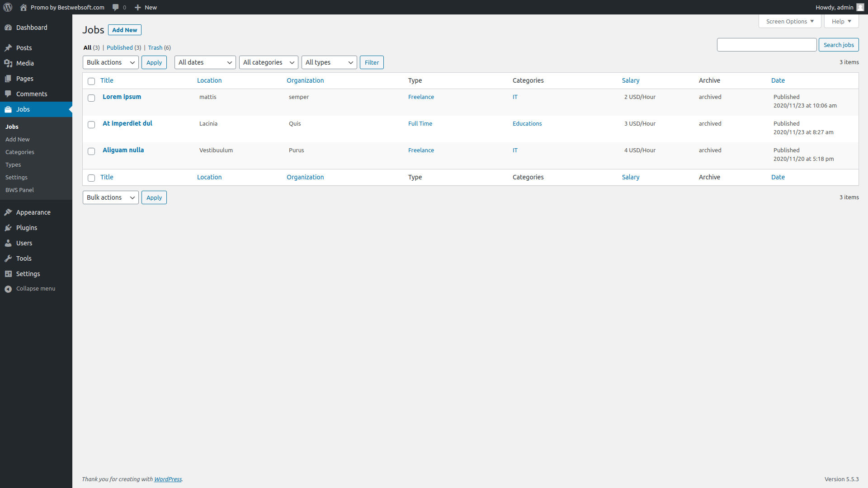
Task: Show the Trash jobs tab
Action: pos(155,48)
